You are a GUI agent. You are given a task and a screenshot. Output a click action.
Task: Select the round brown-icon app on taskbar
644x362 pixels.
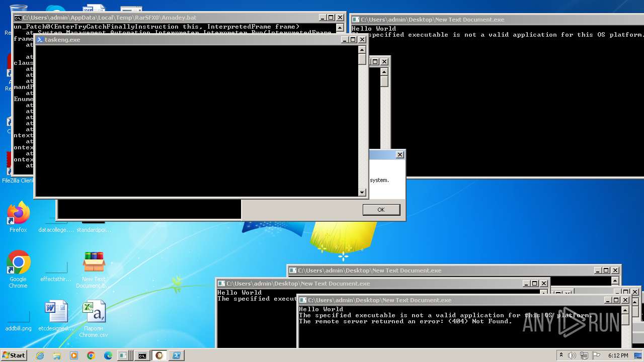(x=159, y=355)
